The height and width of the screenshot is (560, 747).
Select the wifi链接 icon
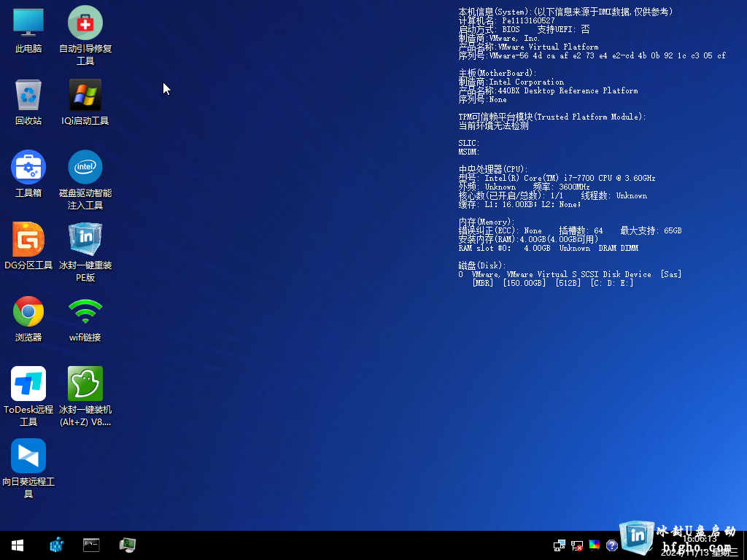(x=85, y=319)
